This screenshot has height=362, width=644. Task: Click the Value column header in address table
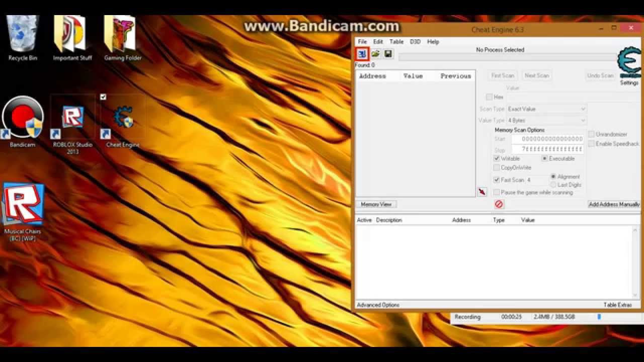pos(528,220)
